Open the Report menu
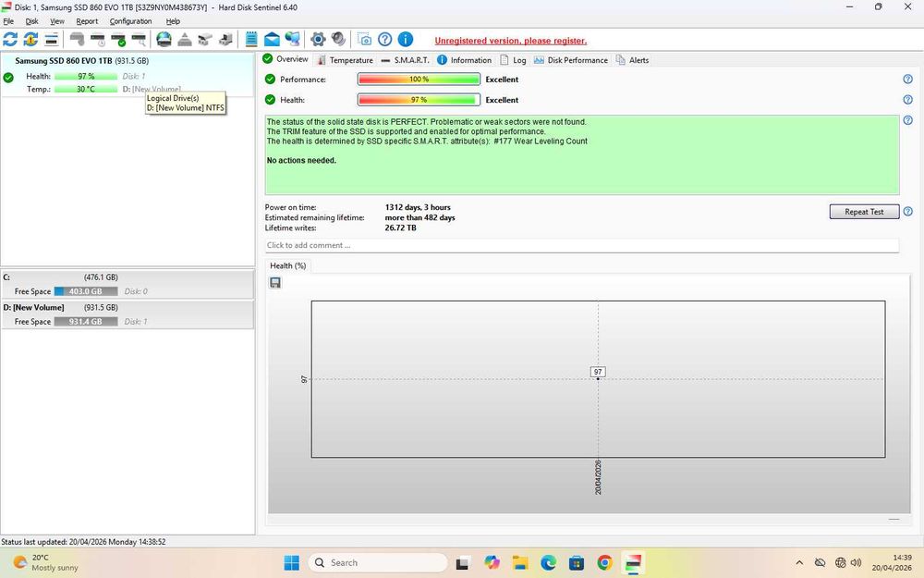The image size is (924, 578). 87,21
